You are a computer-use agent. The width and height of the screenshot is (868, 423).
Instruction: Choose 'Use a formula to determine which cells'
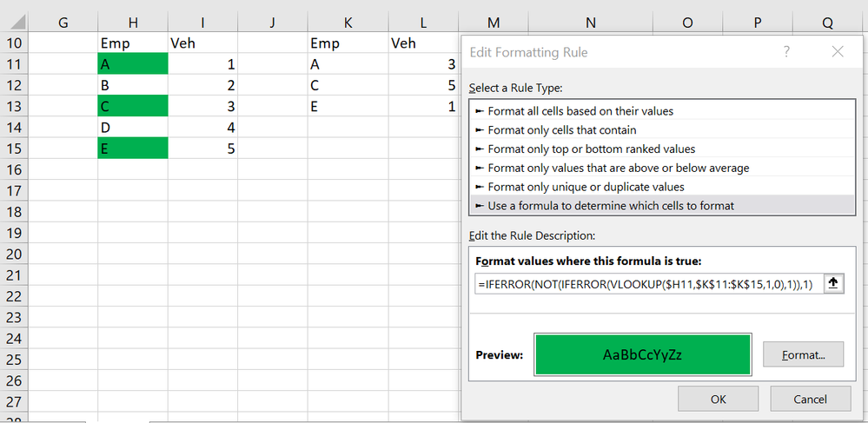[x=611, y=206]
